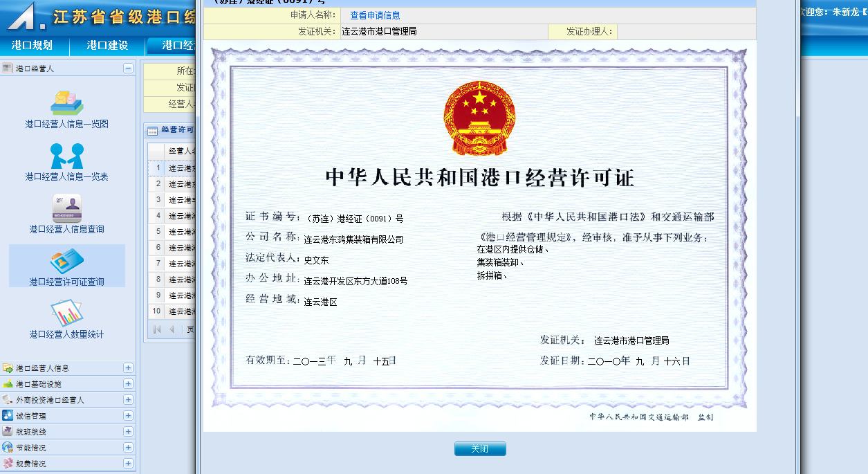
Task: Switch to the 港口规划 tab
Action: (x=32, y=46)
